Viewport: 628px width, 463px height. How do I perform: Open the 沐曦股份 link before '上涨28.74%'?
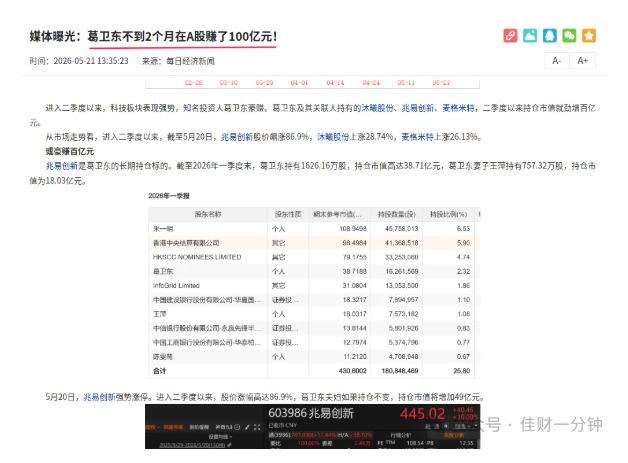pyautogui.click(x=333, y=137)
